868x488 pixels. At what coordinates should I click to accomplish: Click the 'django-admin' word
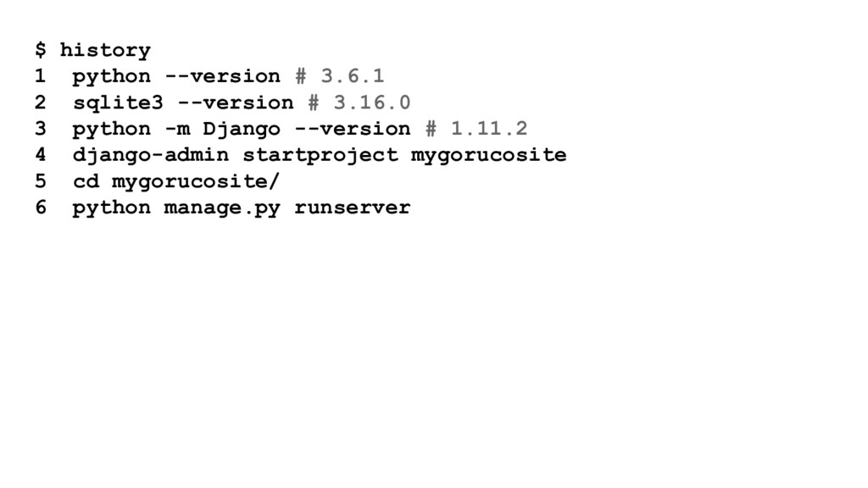[151, 156]
